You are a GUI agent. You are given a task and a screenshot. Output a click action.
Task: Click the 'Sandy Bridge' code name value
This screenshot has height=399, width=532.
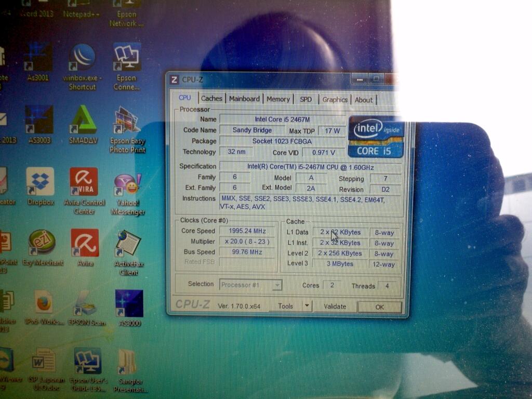(x=252, y=130)
